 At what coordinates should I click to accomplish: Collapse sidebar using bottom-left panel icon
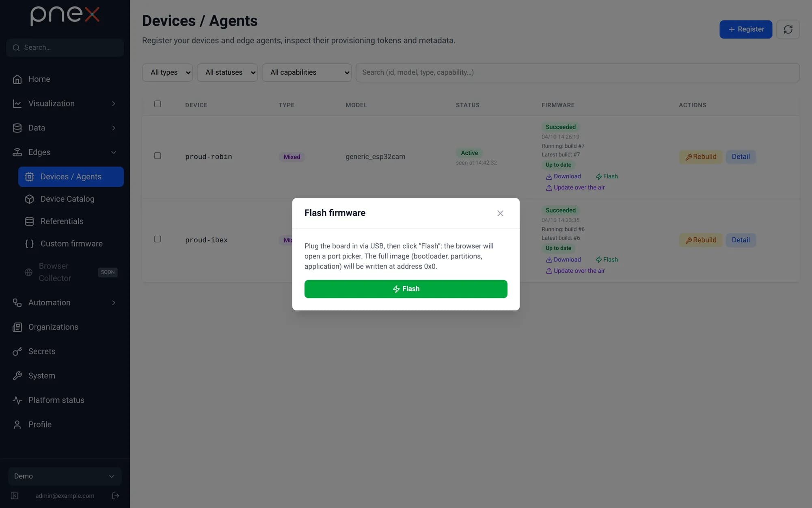coord(14,495)
